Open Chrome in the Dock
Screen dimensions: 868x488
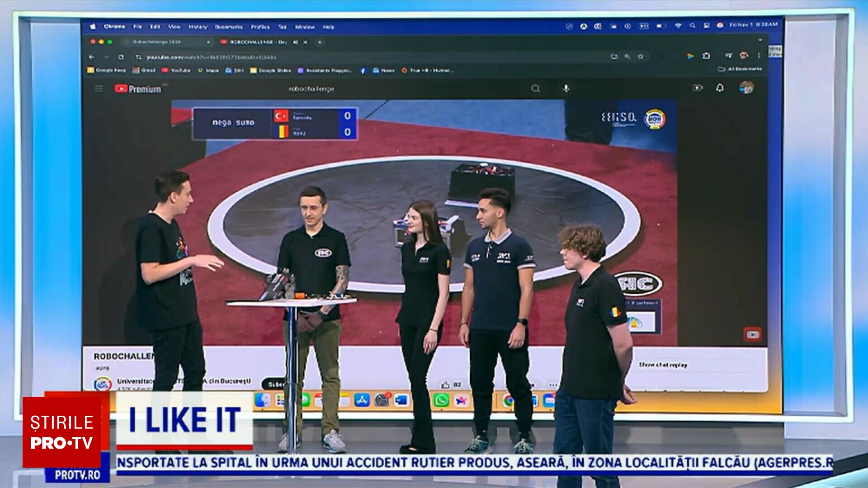point(509,400)
